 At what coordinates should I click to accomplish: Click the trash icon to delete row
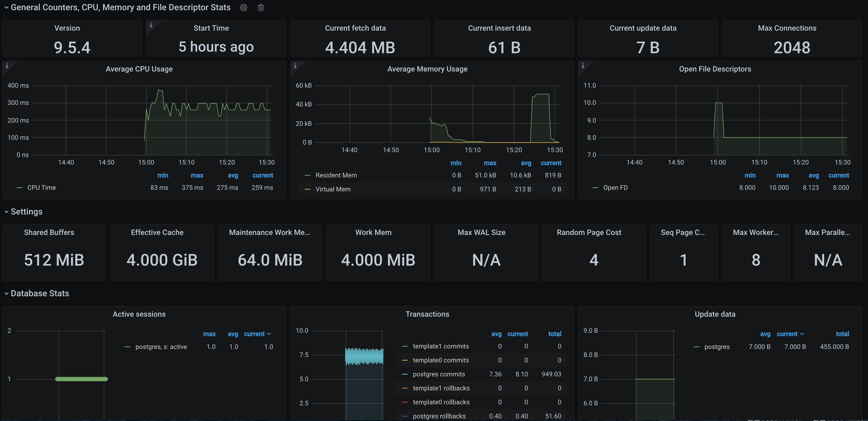(x=261, y=8)
